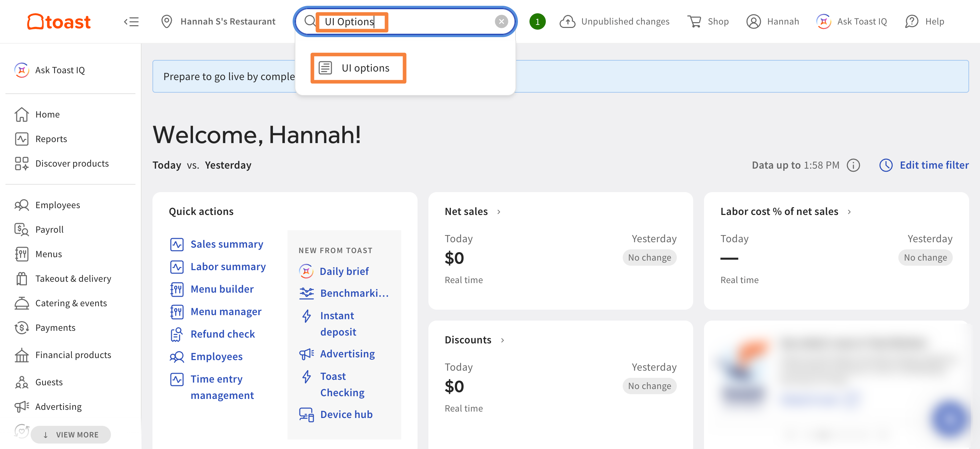Click Unpublished changes cloud icon

567,22
